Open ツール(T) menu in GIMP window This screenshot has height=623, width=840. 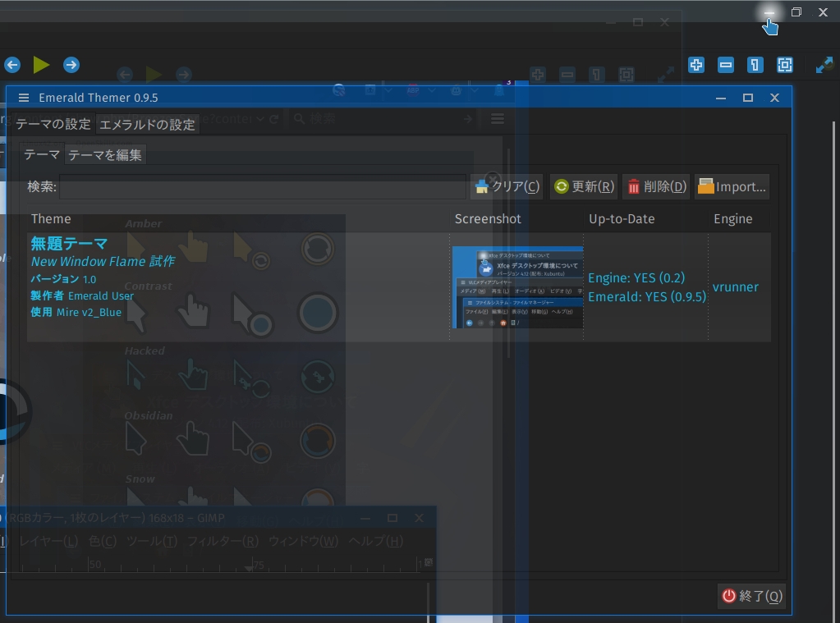(152, 542)
